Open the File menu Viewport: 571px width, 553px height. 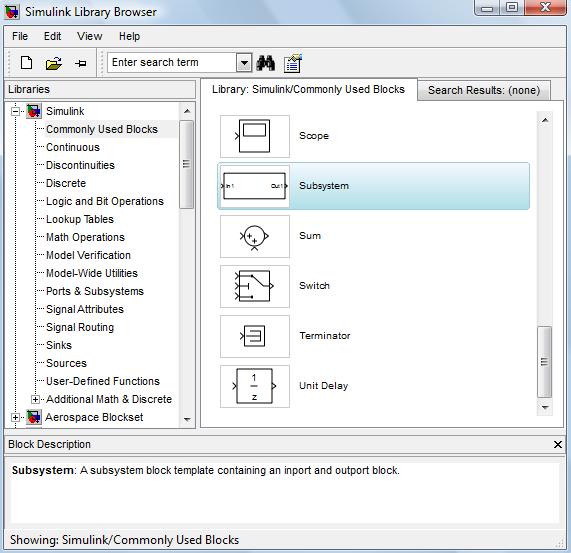(20, 36)
